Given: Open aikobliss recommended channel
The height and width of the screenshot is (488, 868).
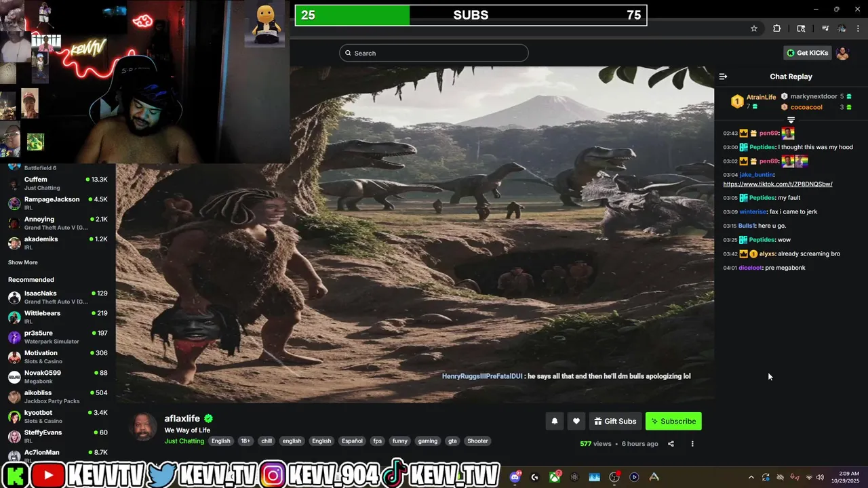Looking at the screenshot, I should click(x=58, y=396).
